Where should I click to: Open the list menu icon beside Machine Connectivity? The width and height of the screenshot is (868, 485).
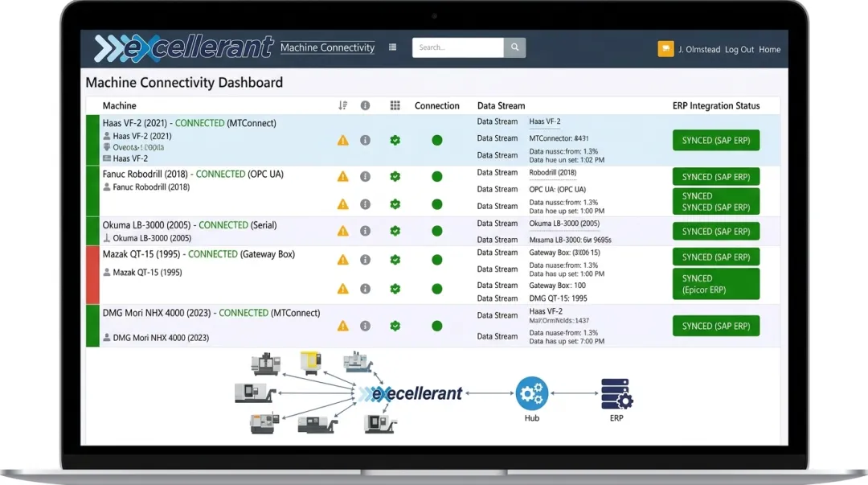(x=392, y=47)
